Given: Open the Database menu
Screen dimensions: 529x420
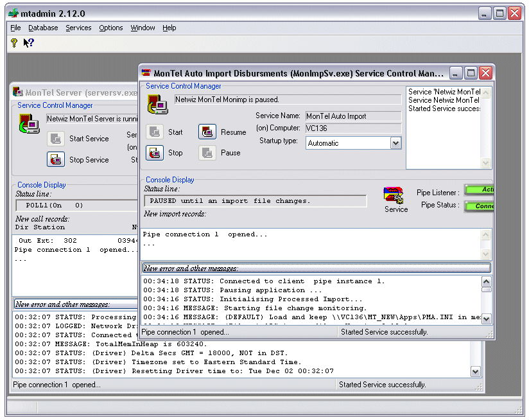Looking at the screenshot, I should [x=43, y=28].
